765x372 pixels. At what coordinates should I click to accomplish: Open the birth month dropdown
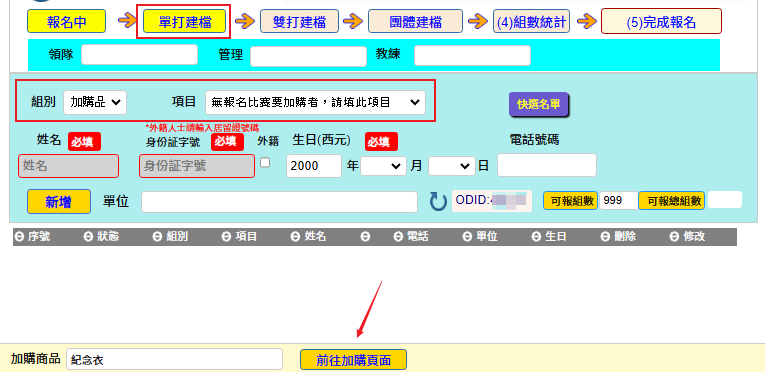pos(383,166)
